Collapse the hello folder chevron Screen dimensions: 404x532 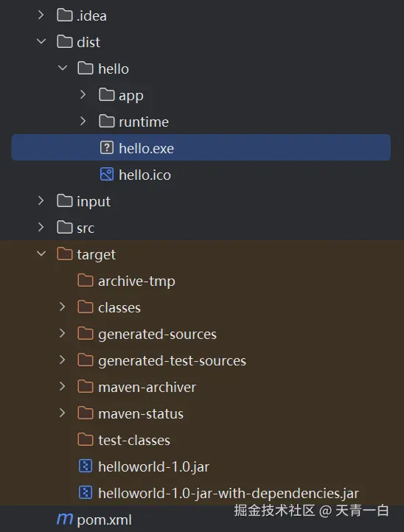click(63, 68)
